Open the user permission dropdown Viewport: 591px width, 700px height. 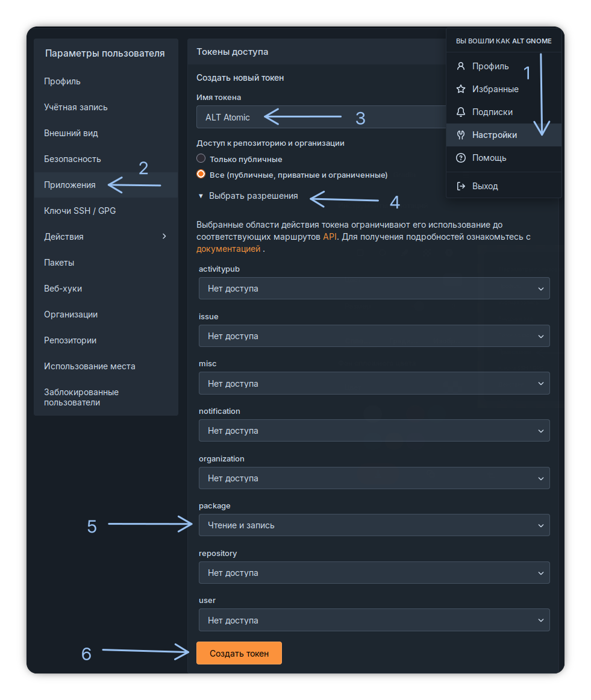point(374,620)
